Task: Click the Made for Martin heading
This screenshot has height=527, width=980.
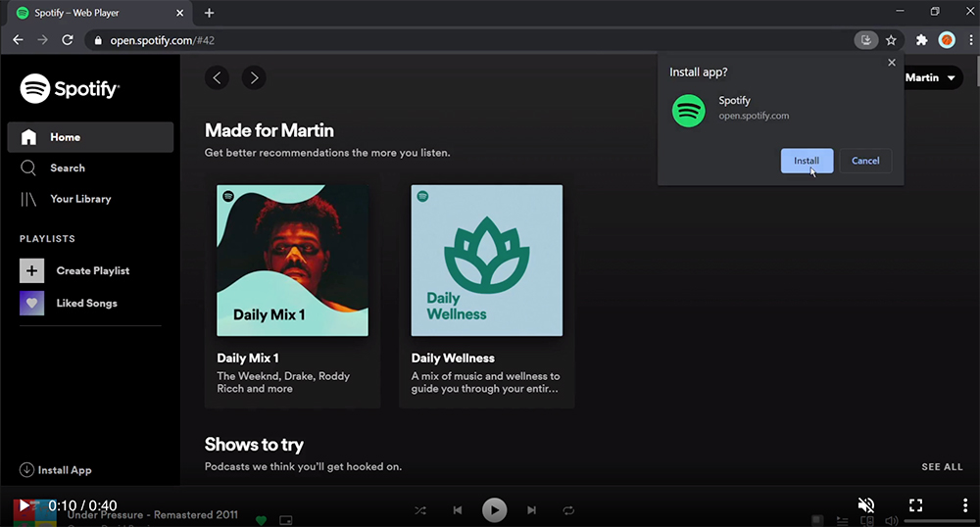Action: [269, 130]
